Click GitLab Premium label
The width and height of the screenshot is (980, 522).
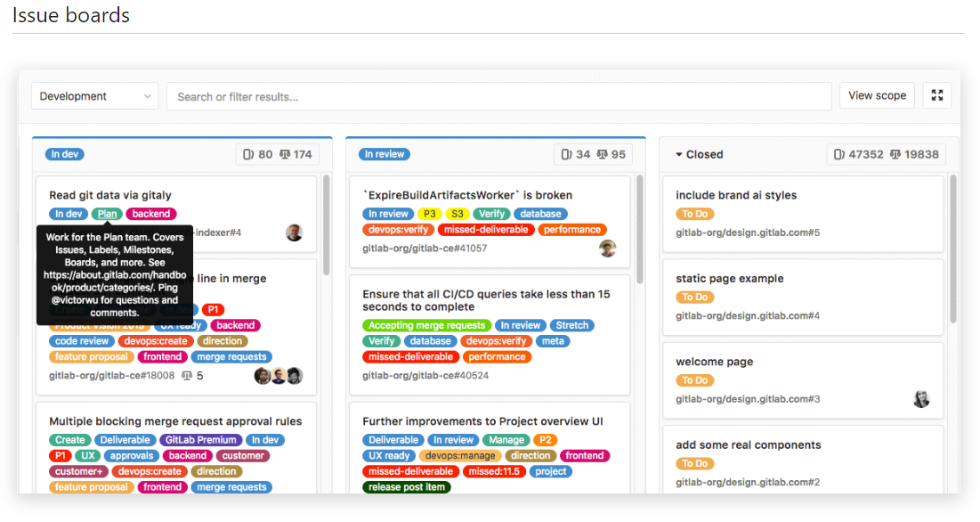pos(200,440)
